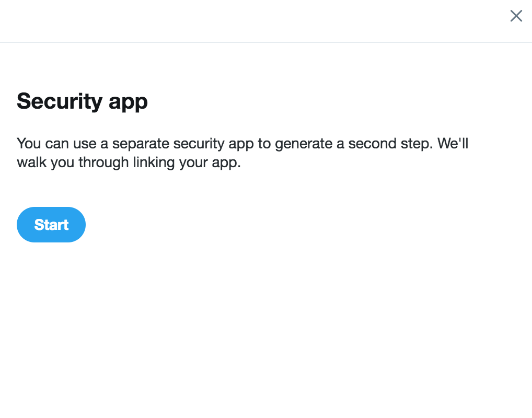
Task: Close the Security app dialog
Action: pyautogui.click(x=516, y=16)
